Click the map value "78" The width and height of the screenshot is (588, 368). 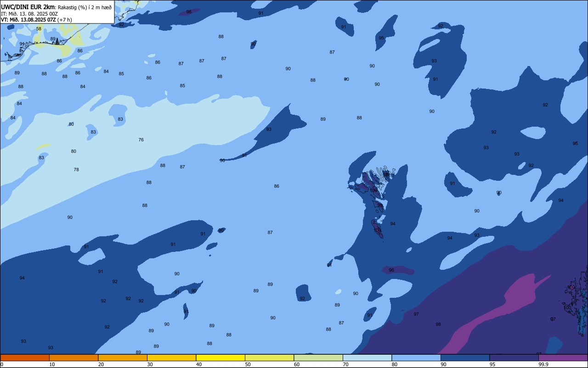pos(76,170)
